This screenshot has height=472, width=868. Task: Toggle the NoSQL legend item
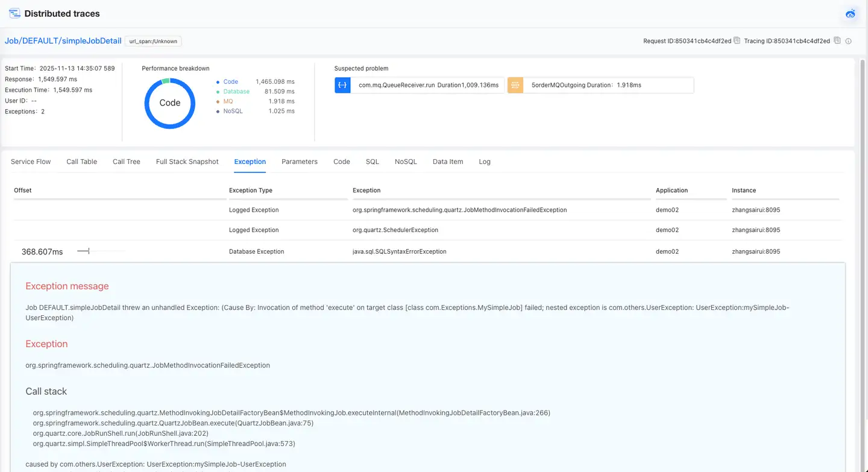click(x=233, y=111)
